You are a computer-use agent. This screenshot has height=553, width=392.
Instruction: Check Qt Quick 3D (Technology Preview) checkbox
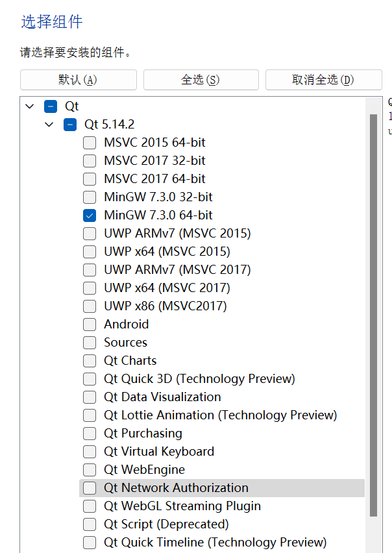pos(90,379)
